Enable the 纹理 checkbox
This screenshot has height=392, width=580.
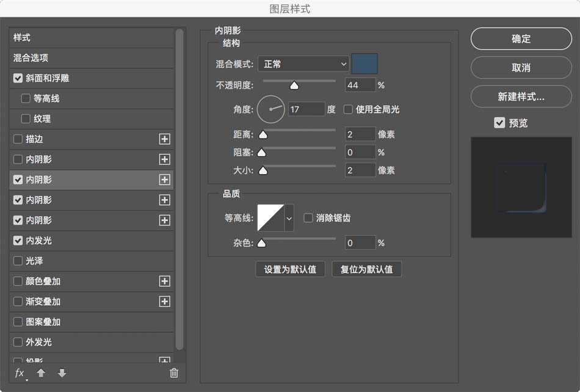(26, 118)
